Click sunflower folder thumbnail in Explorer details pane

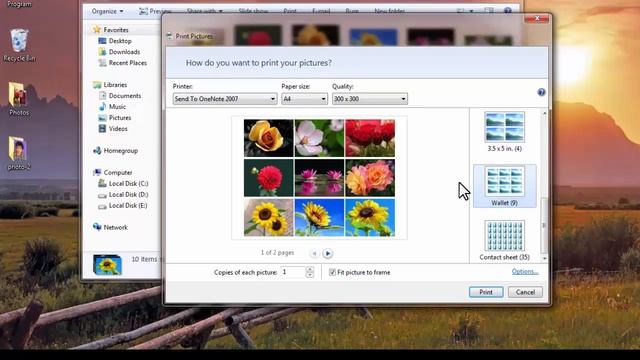pos(107,264)
